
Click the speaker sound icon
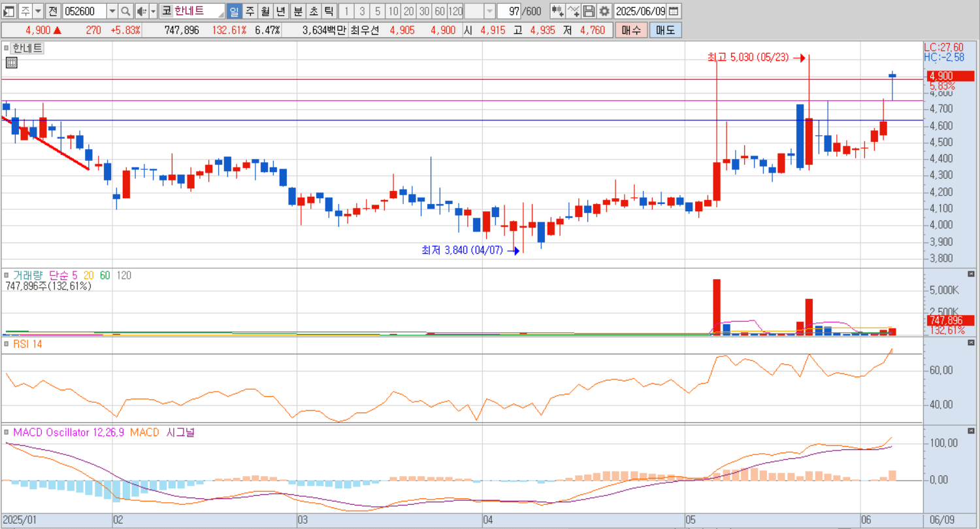(142, 11)
